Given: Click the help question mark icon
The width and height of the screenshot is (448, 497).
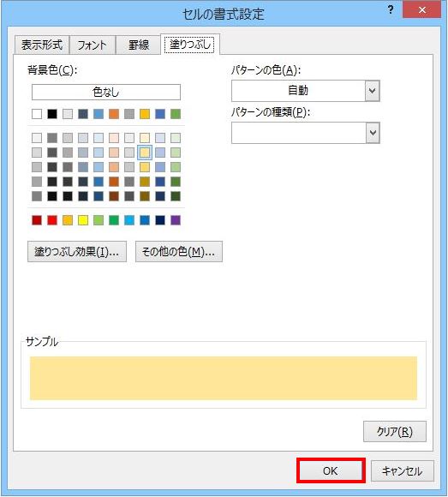Looking at the screenshot, I should pyautogui.click(x=391, y=9).
